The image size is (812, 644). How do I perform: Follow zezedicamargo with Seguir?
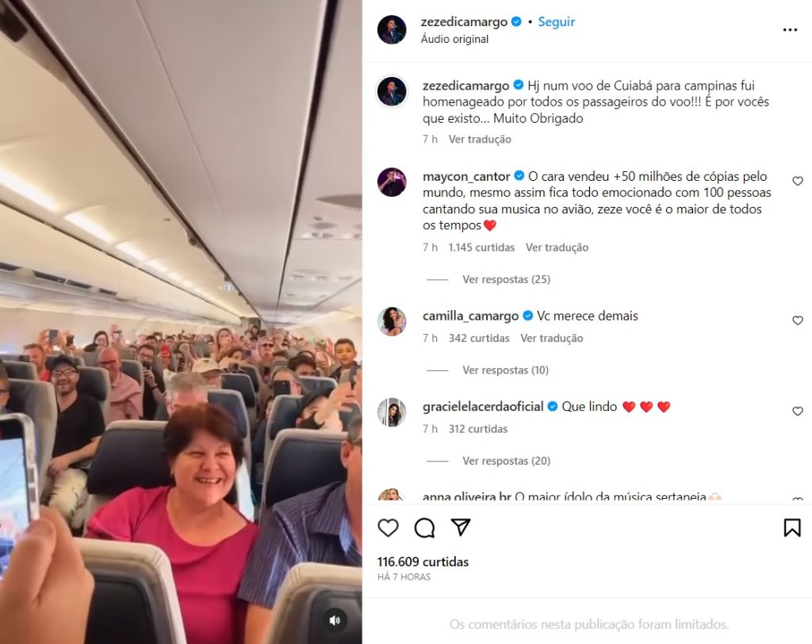[556, 21]
